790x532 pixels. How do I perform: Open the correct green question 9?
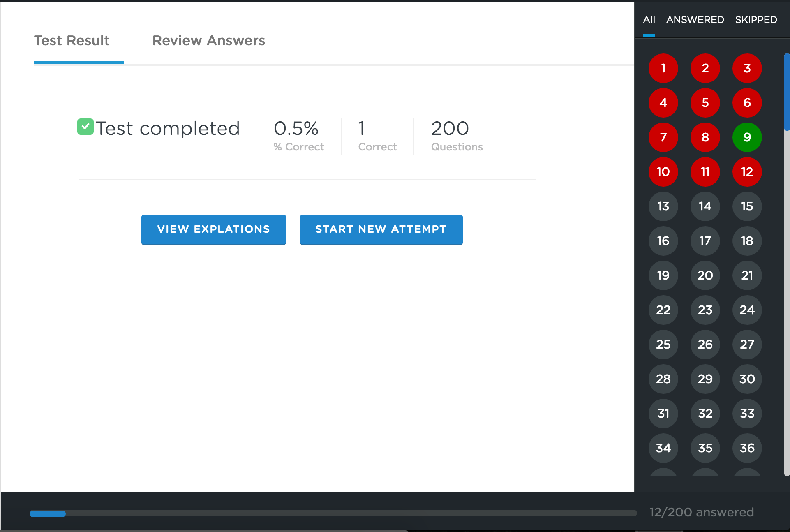tap(747, 137)
